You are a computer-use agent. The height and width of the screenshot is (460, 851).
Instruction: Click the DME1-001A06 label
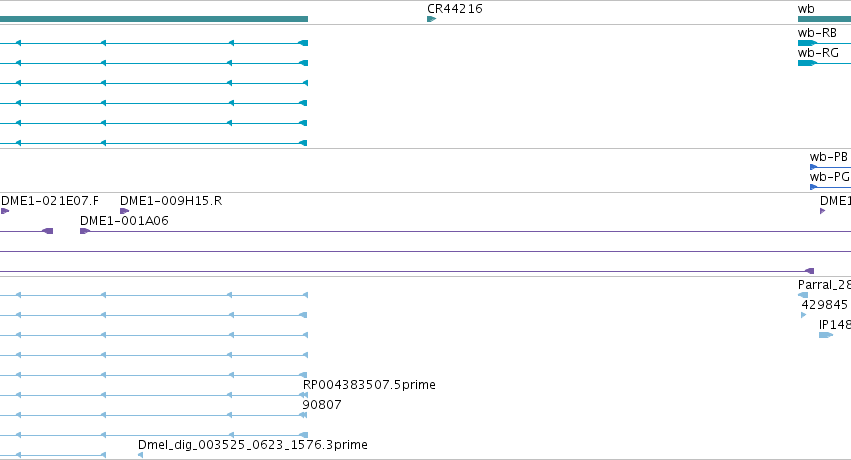click(x=124, y=221)
